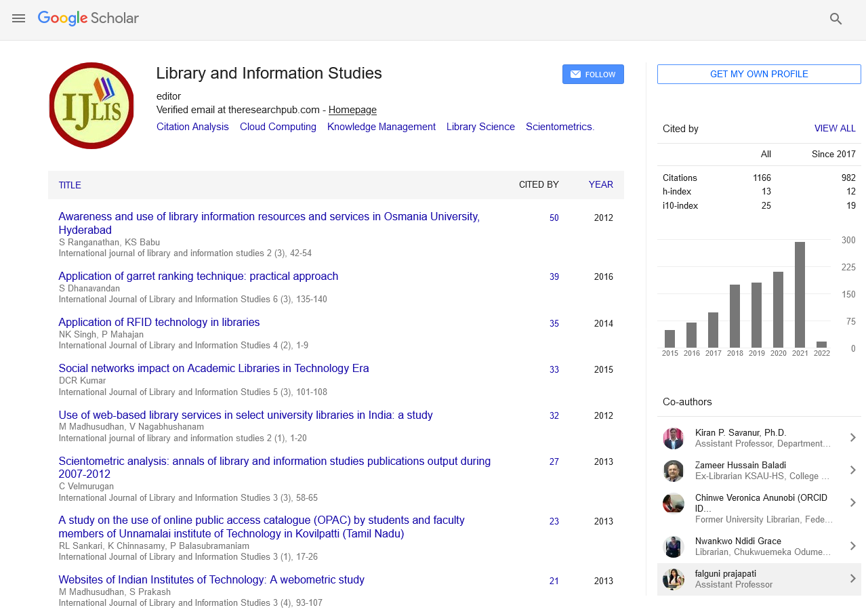Click Zameer Hussain Baladi's avatar photo
866x616 pixels.
[673, 470]
